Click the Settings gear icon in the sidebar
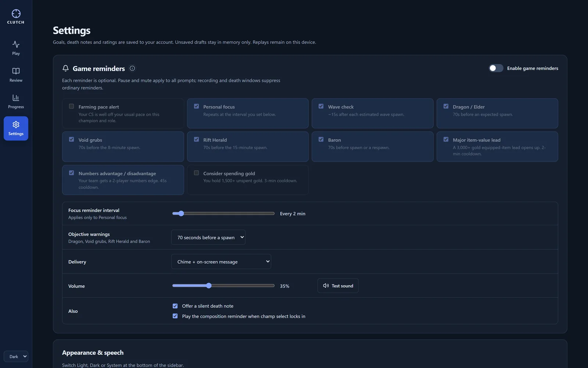This screenshot has width=588, height=368. click(x=16, y=124)
